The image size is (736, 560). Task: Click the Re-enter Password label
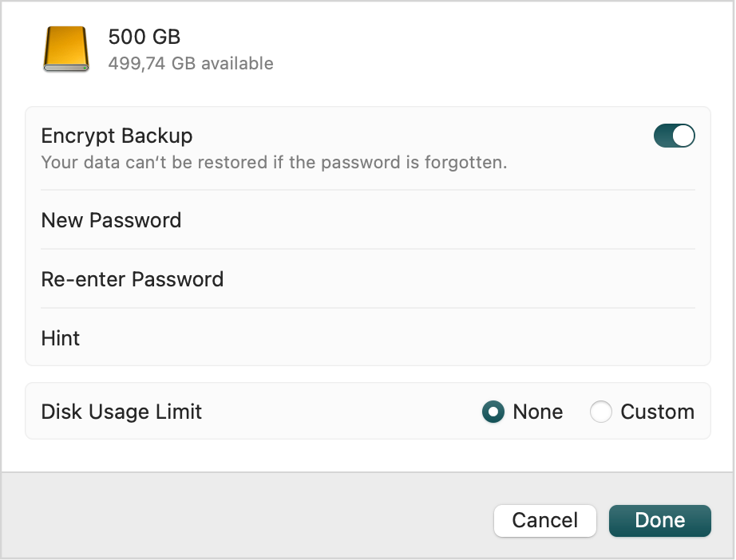133,279
